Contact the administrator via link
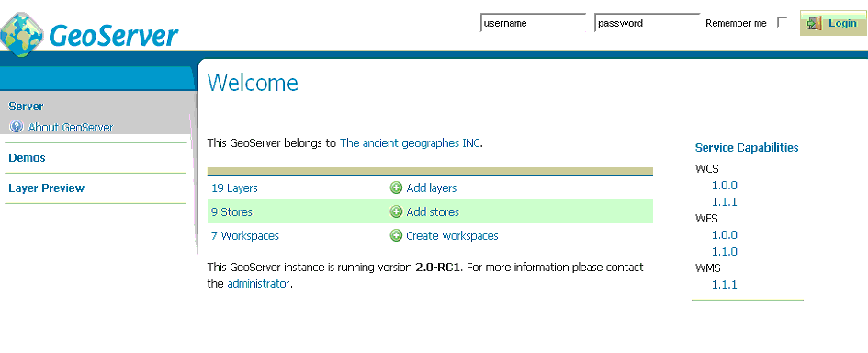This screenshot has width=868, height=353. (258, 284)
